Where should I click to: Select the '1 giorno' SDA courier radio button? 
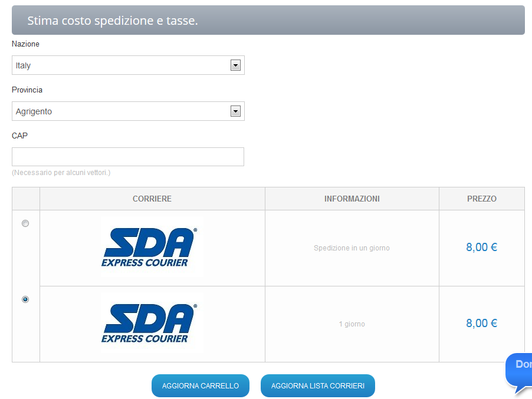[x=25, y=299]
